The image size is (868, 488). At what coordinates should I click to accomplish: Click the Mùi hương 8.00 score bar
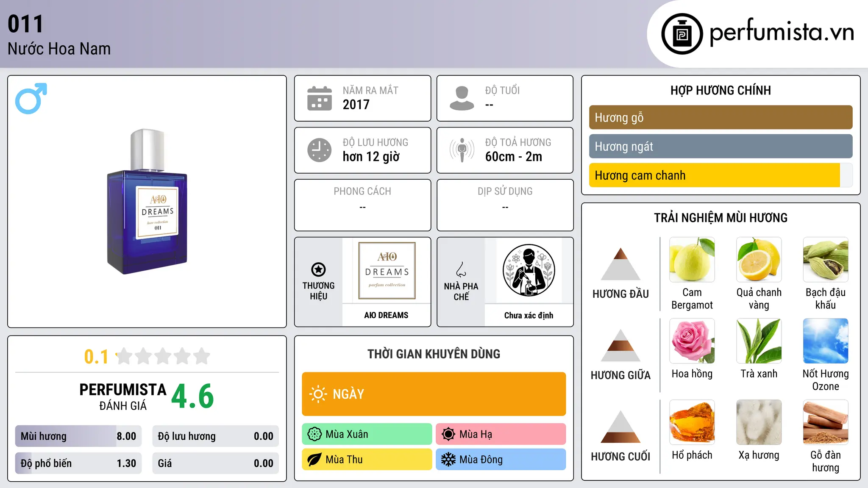pos(78,436)
